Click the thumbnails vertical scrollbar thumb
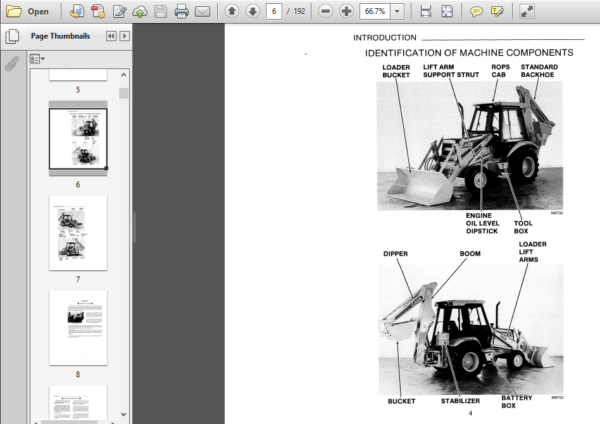600x424 pixels. [x=124, y=93]
